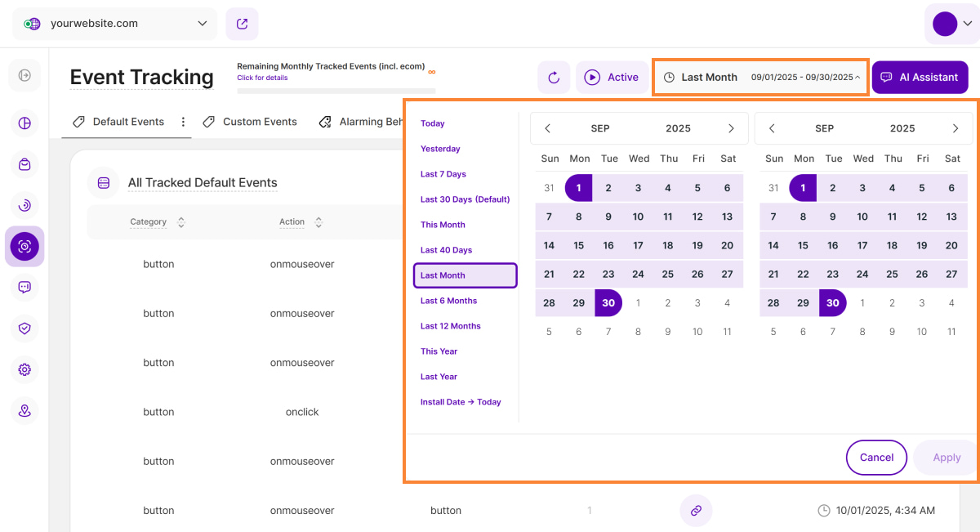Open the user avatar dropdown
The width and height of the screenshot is (980, 532).
click(951, 24)
